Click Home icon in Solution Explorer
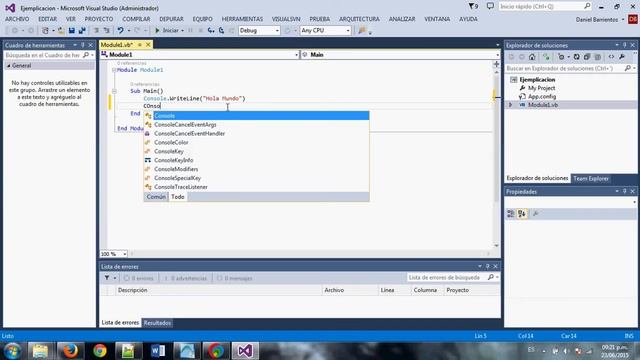The height and width of the screenshot is (360, 640). point(532,57)
